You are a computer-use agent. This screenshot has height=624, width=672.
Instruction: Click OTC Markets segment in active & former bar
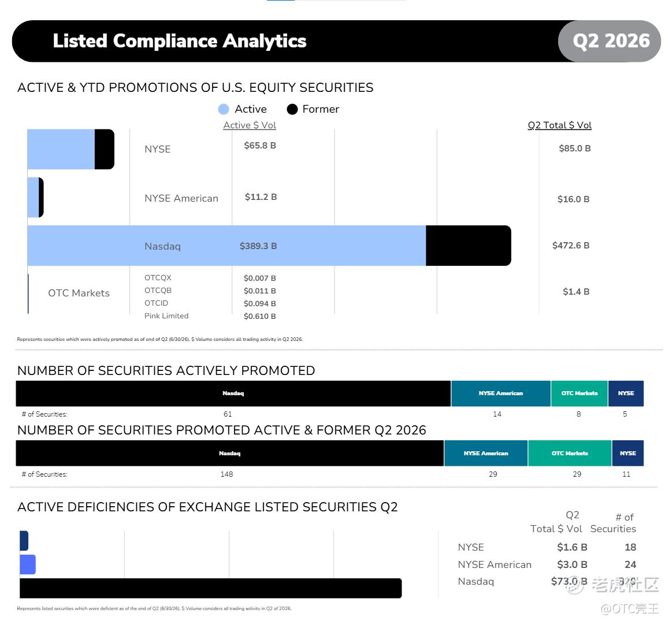coord(570,453)
